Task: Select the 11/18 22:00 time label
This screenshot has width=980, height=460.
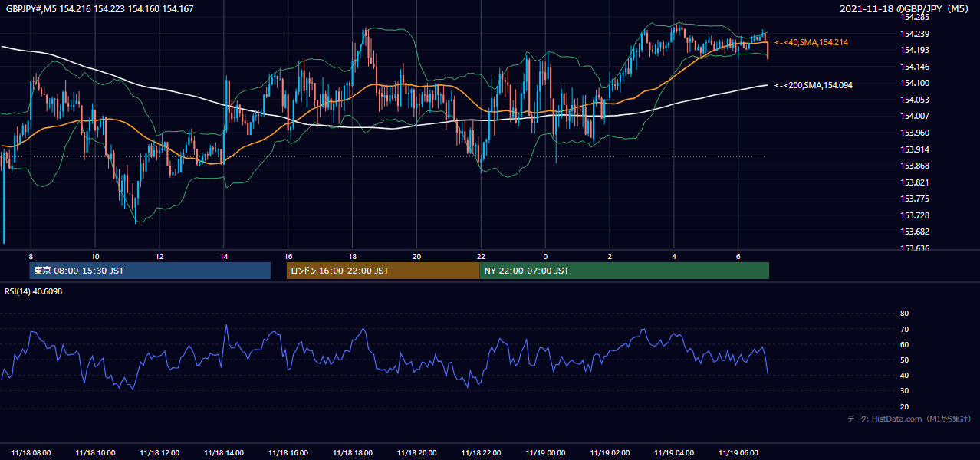Action: (481, 453)
